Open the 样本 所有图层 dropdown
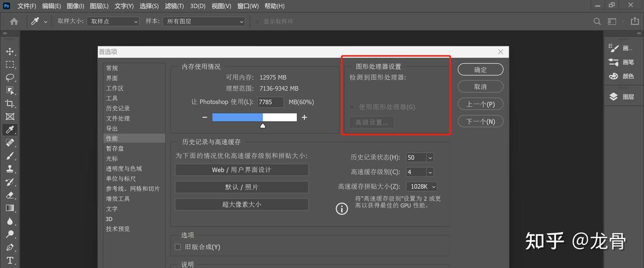Viewport: 644px width, 268px height. (x=204, y=21)
